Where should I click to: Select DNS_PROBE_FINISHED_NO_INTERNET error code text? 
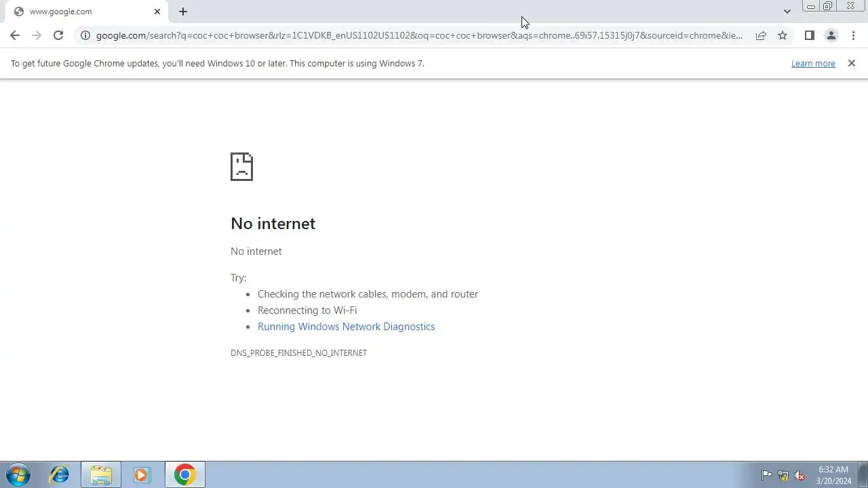pos(298,353)
